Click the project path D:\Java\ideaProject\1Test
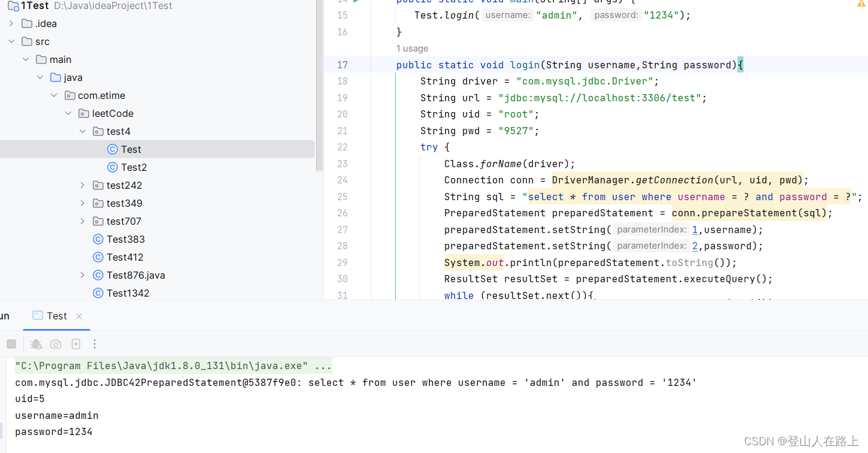The image size is (868, 453). (x=113, y=5)
